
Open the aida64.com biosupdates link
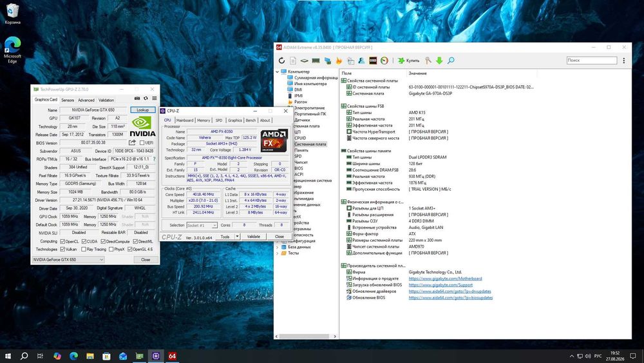[451, 297]
